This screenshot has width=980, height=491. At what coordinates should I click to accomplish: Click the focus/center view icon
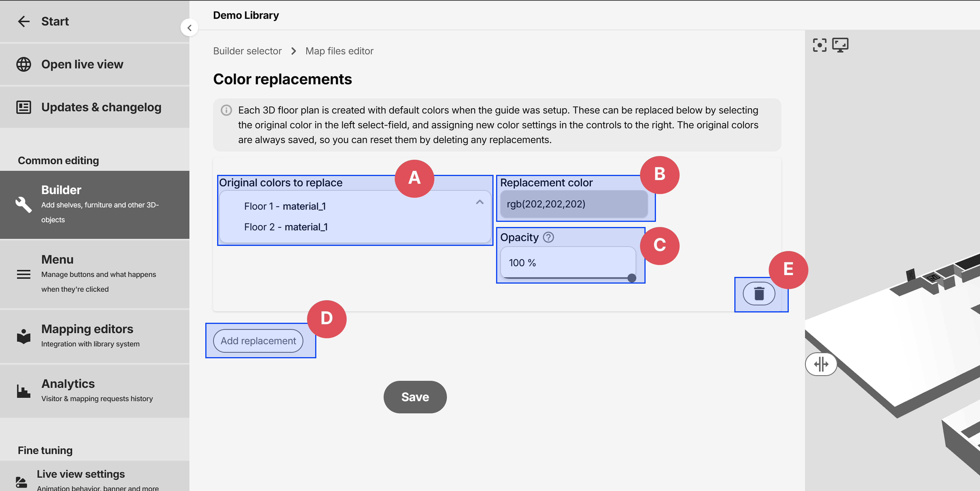819,45
